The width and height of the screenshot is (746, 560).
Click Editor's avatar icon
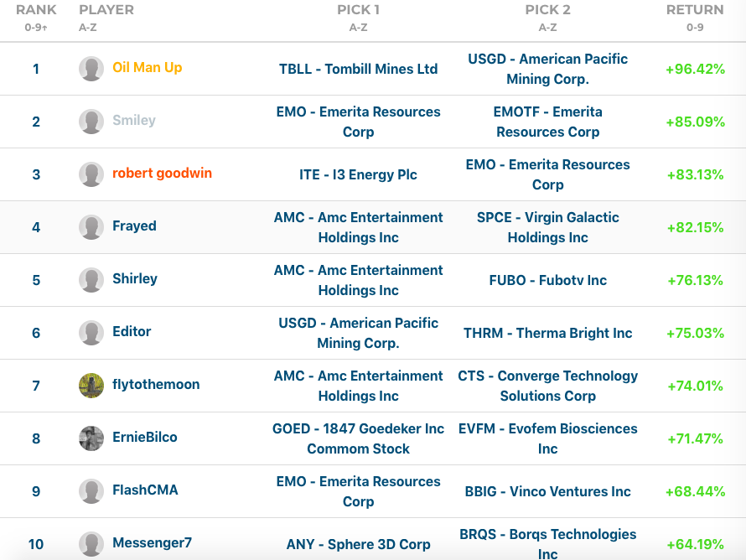pos(91,333)
